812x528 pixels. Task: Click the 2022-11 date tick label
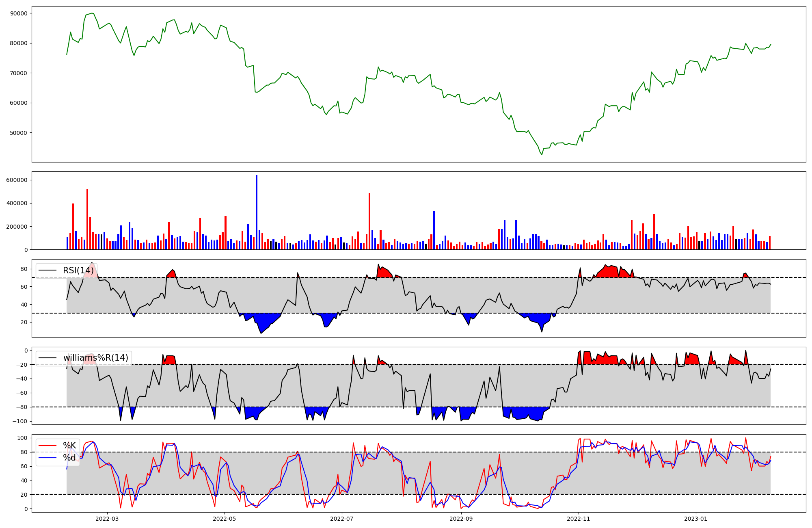pos(578,519)
